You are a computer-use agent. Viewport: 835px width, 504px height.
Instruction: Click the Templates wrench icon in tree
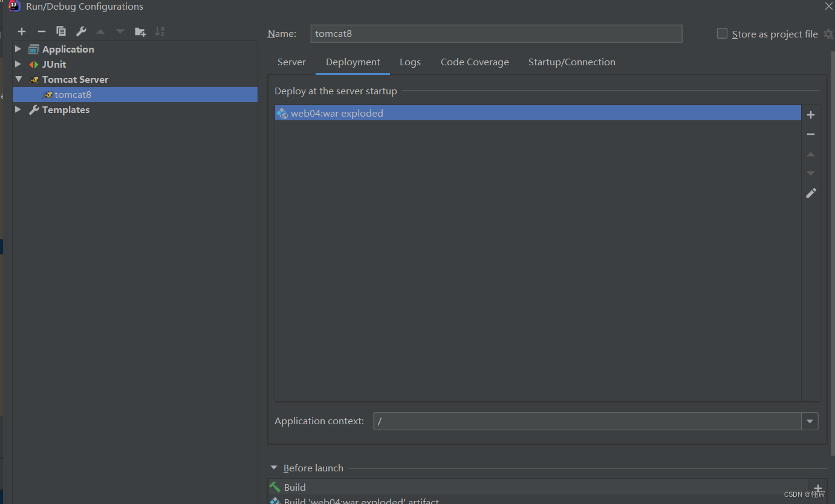pos(34,109)
